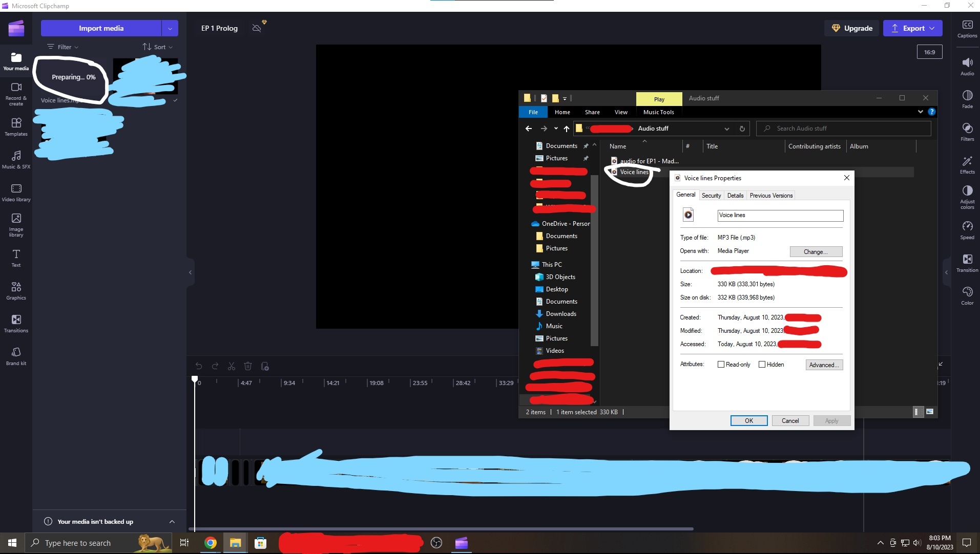This screenshot has width=980, height=554.
Task: Select the audio for EP1 file in Explorer
Action: (x=648, y=161)
